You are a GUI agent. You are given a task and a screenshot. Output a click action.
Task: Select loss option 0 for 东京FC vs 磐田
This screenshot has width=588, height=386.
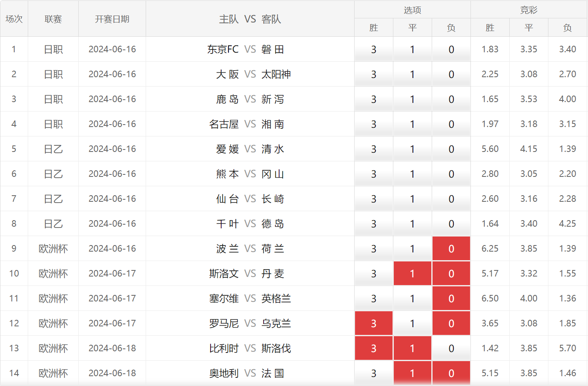pos(451,49)
